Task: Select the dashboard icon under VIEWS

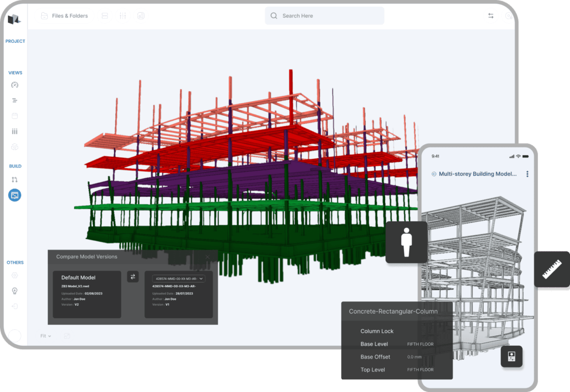Action: point(14,85)
